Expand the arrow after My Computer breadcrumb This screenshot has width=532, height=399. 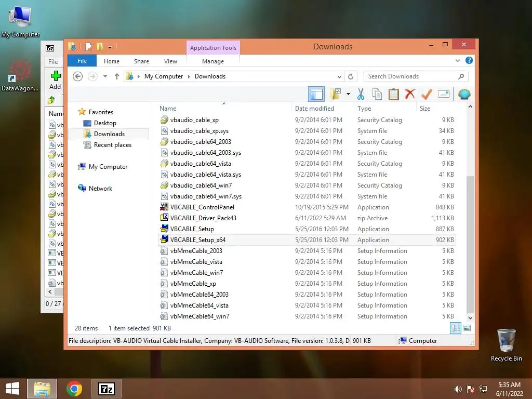pyautogui.click(x=189, y=76)
